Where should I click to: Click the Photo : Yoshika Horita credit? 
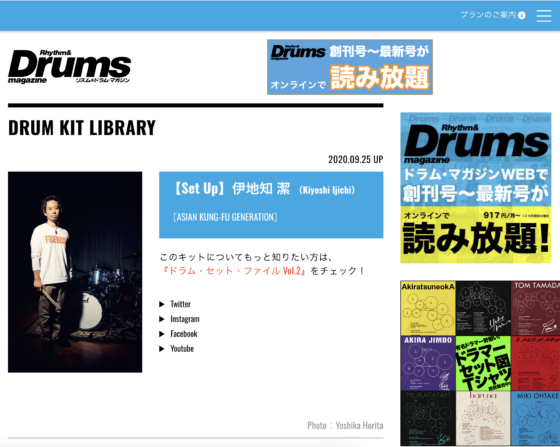click(345, 426)
